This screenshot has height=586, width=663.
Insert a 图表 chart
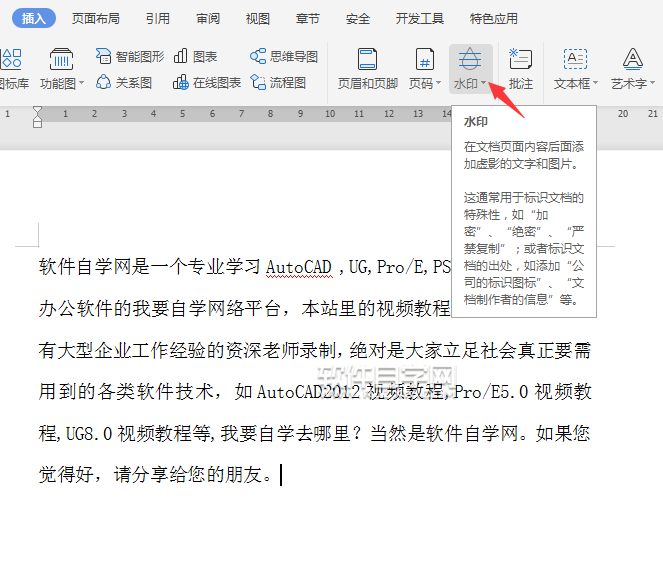[x=195, y=56]
